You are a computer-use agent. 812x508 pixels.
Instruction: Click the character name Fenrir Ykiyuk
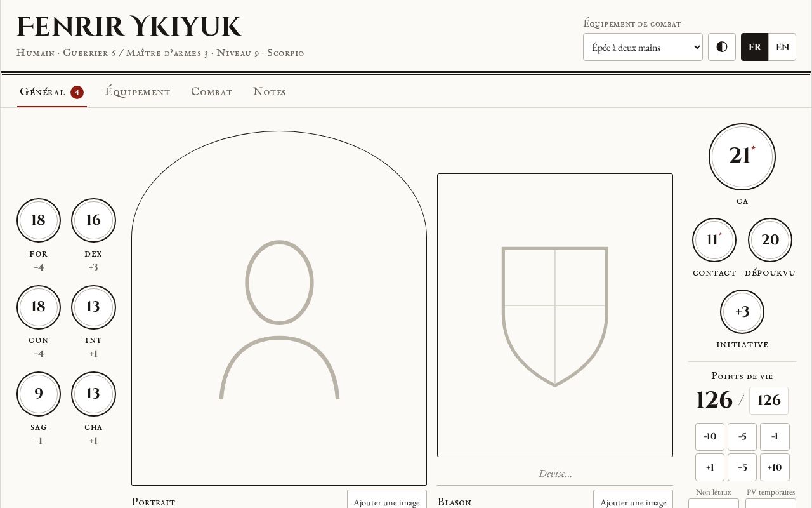tap(129, 27)
